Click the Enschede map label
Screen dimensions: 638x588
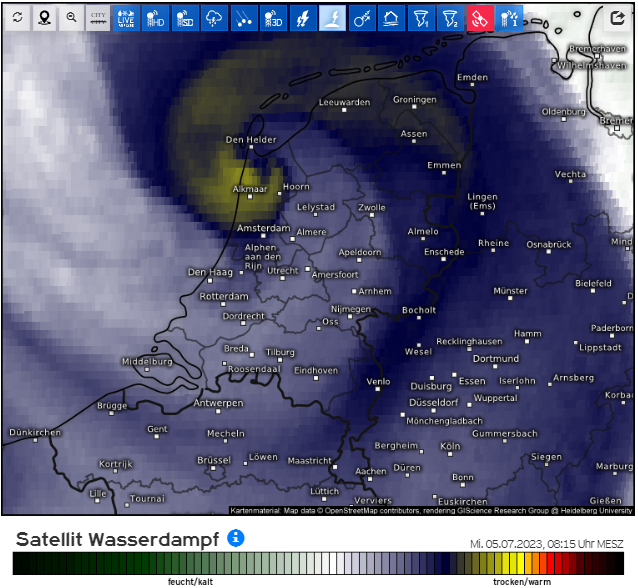click(444, 252)
